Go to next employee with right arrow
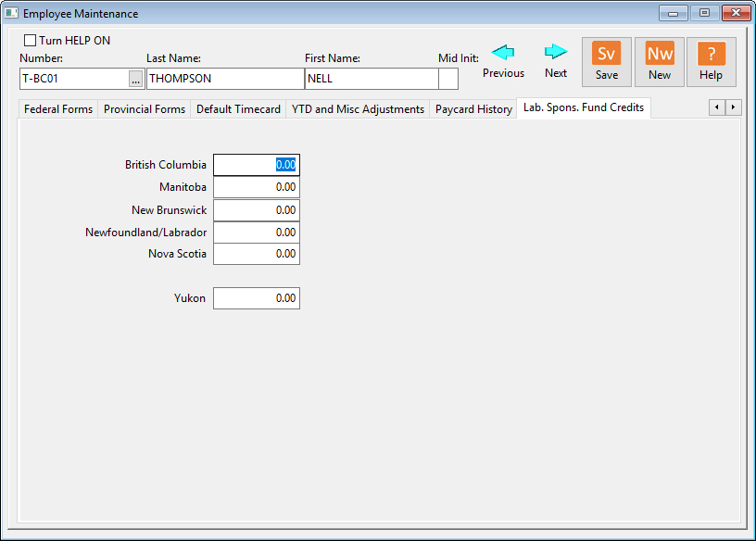Screen dimensions: 756x541 (x=556, y=52)
